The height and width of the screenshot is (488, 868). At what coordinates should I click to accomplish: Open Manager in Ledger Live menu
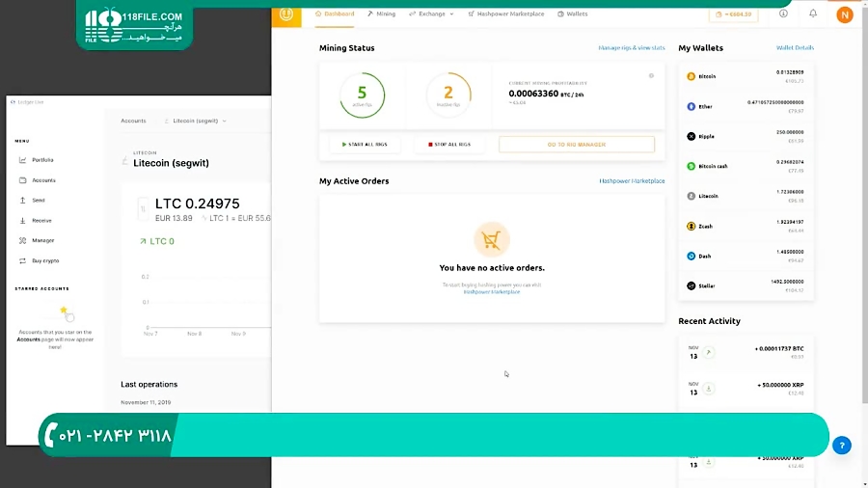tap(37, 241)
